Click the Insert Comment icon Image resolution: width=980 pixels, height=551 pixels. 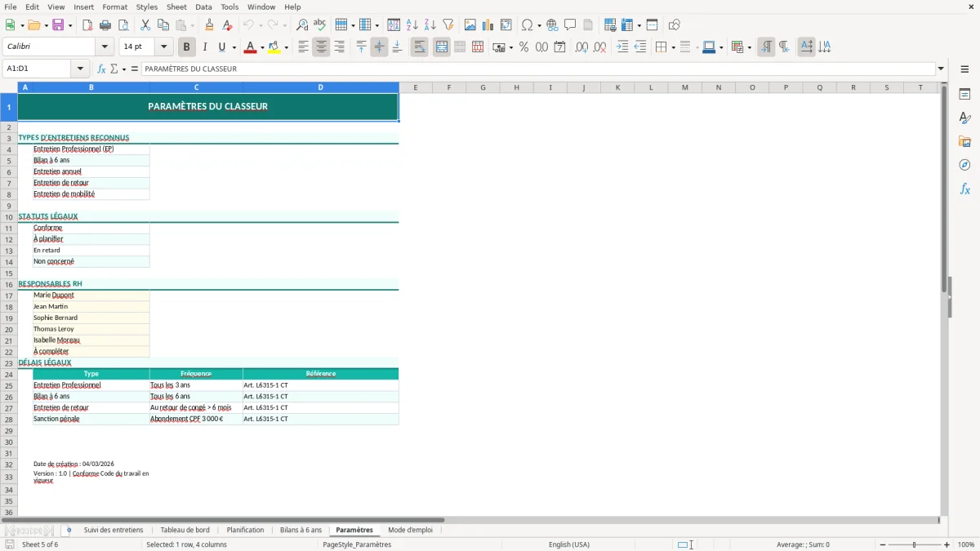coord(570,25)
